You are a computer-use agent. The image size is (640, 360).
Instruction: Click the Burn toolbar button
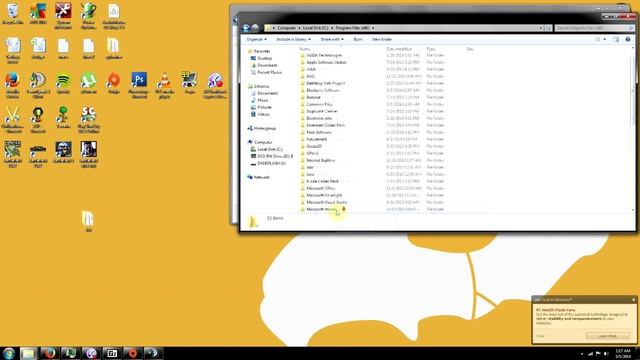[x=358, y=39]
